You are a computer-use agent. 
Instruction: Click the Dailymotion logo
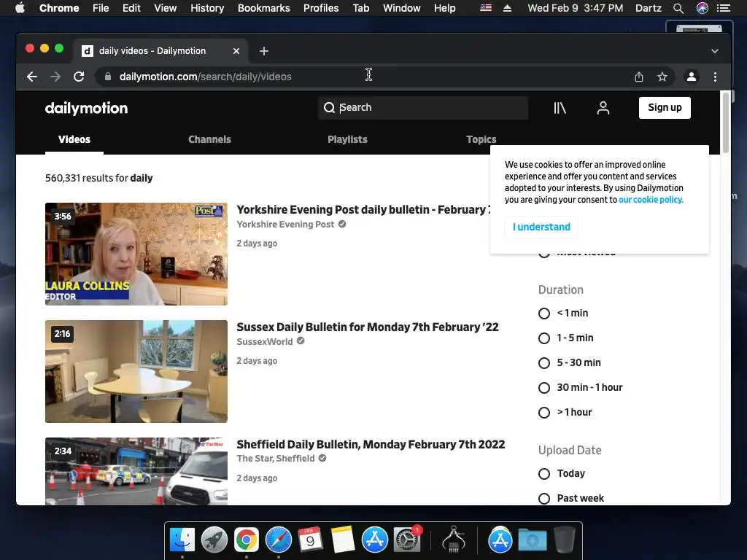[x=86, y=108]
